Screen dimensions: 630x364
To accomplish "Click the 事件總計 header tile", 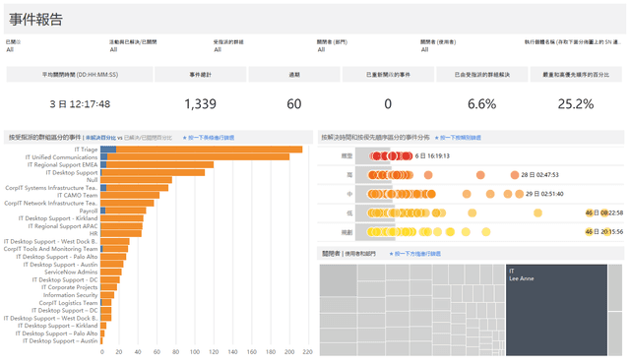I will [201, 75].
